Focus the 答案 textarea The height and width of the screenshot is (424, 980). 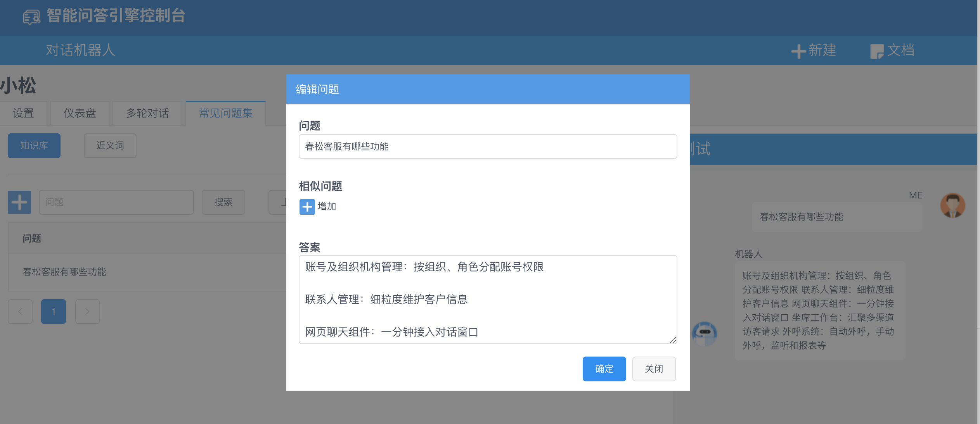488,300
